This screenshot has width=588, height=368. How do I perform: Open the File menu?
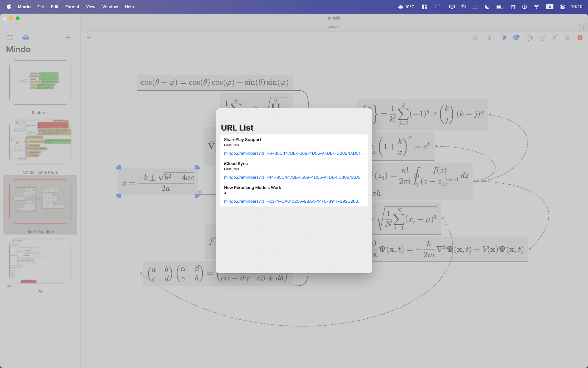click(41, 7)
